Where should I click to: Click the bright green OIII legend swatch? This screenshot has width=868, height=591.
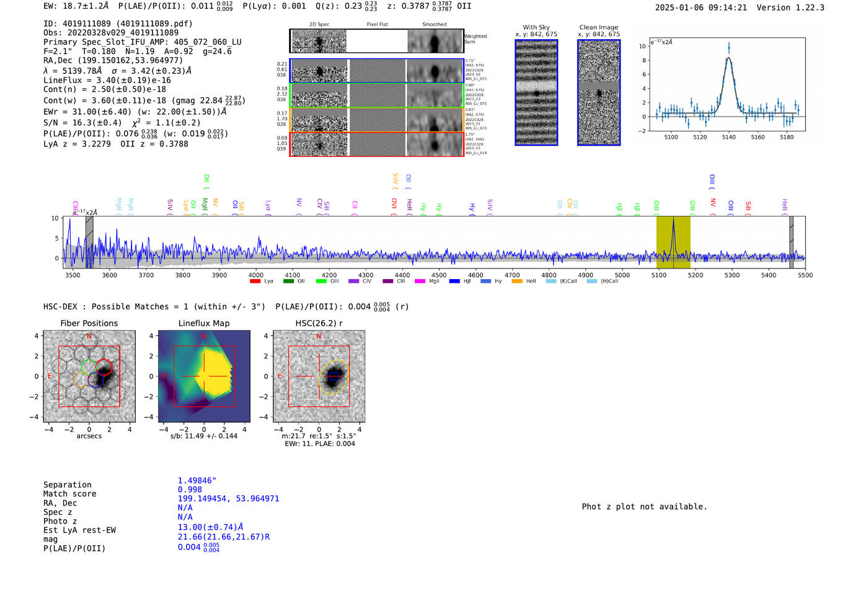point(321,282)
